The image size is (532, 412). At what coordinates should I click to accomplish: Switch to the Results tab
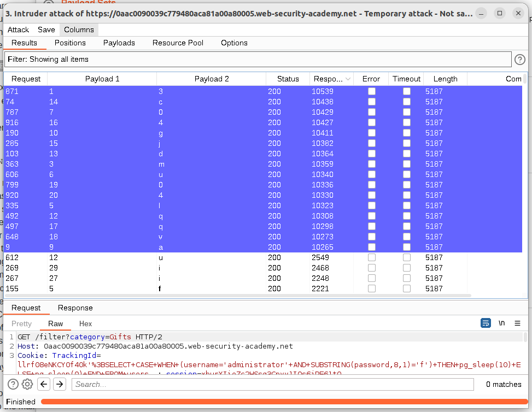coord(24,43)
